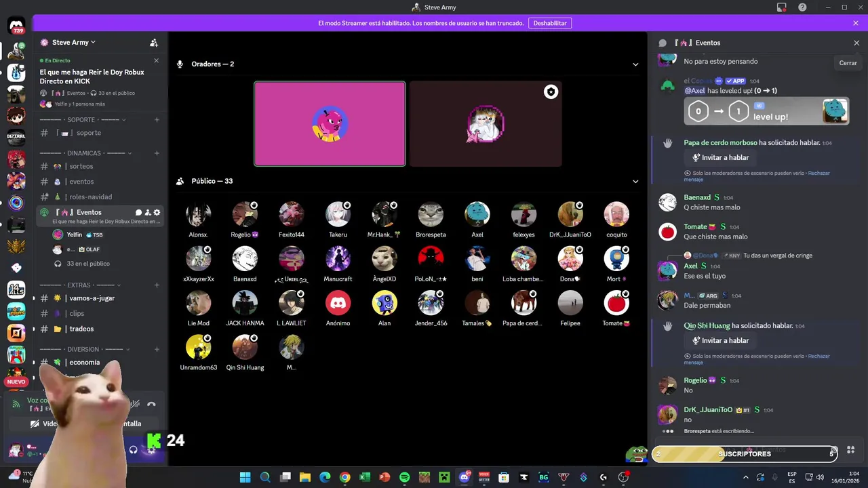The height and width of the screenshot is (488, 868).
Task: Toggle noise suppression icon in voice panel
Action: pos(135,405)
